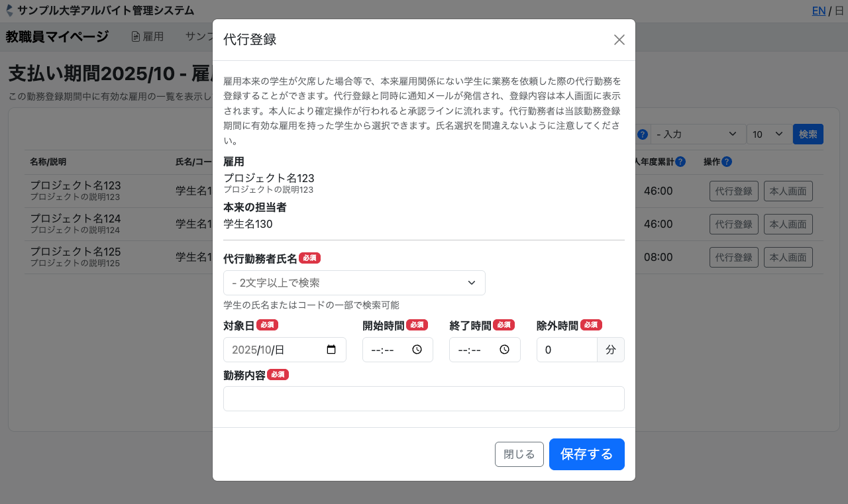The height and width of the screenshot is (504, 848).
Task: Open the 雇用 menu item
Action: coord(147,37)
